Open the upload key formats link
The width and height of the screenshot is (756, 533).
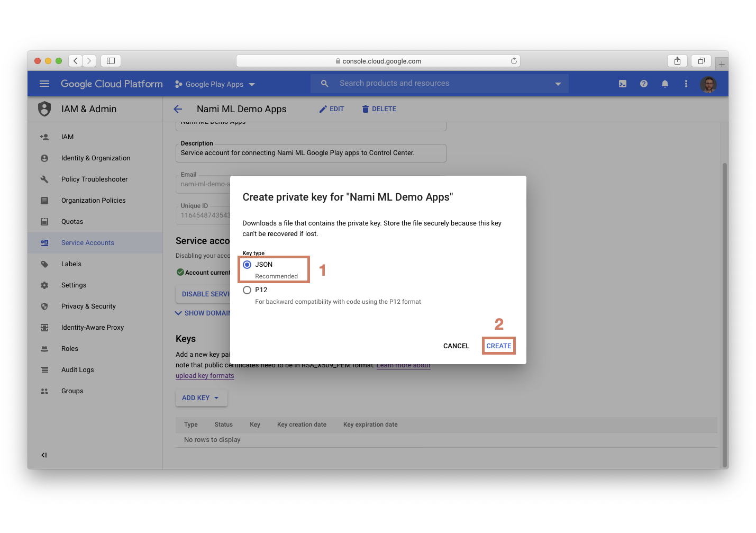(x=205, y=376)
